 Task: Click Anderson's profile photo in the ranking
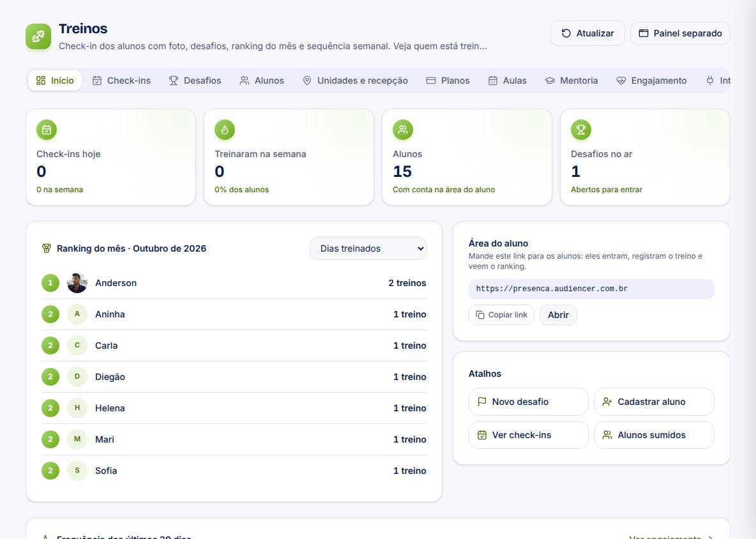coord(77,283)
